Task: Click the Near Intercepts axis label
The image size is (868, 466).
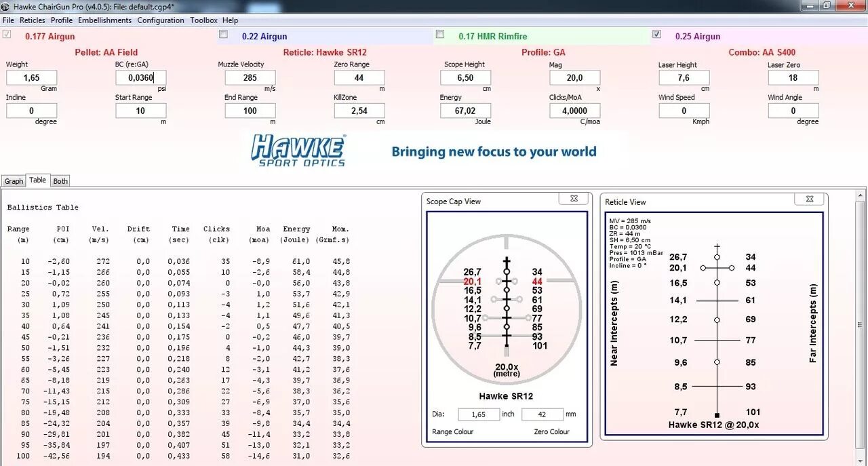Action: click(614, 324)
